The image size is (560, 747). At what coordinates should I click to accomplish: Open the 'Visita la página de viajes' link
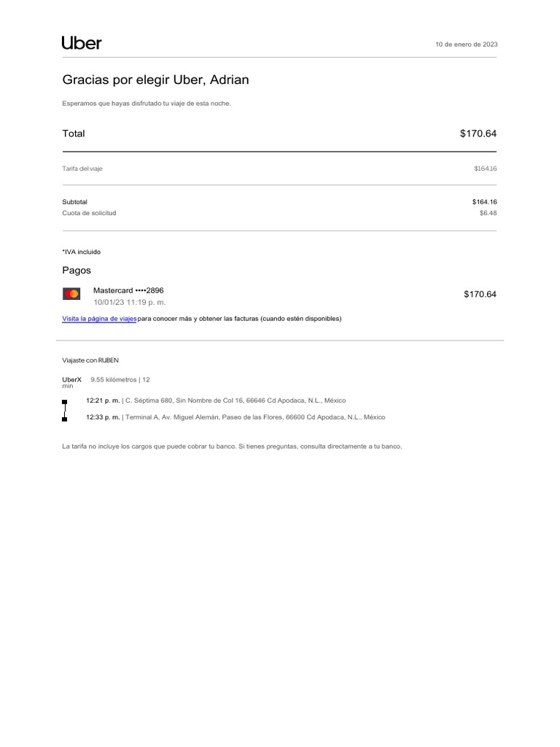coord(99,319)
